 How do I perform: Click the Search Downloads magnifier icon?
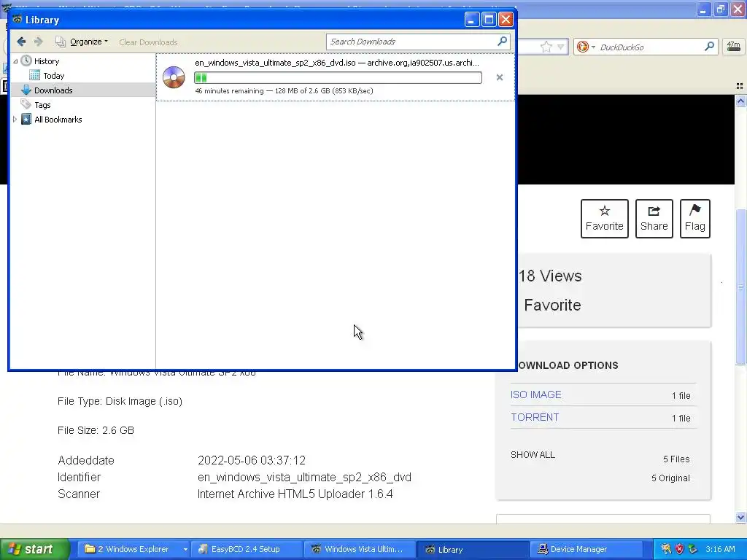tap(502, 42)
